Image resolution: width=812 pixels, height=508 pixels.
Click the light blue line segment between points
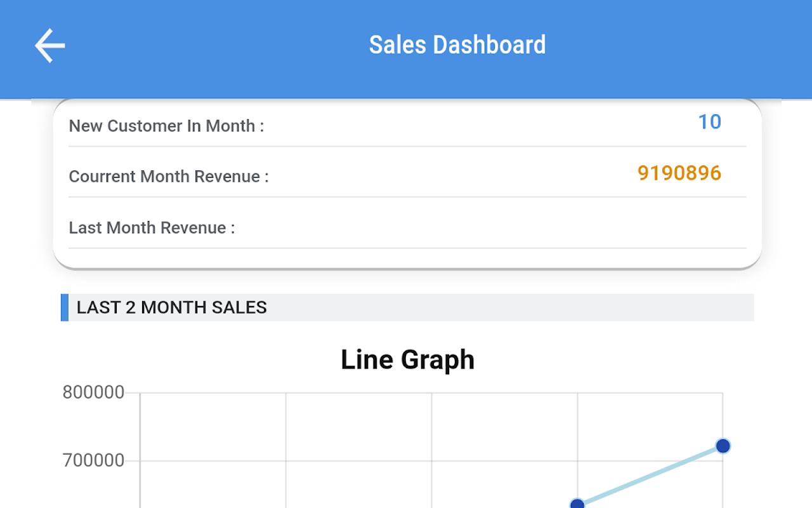pyautogui.click(x=650, y=475)
